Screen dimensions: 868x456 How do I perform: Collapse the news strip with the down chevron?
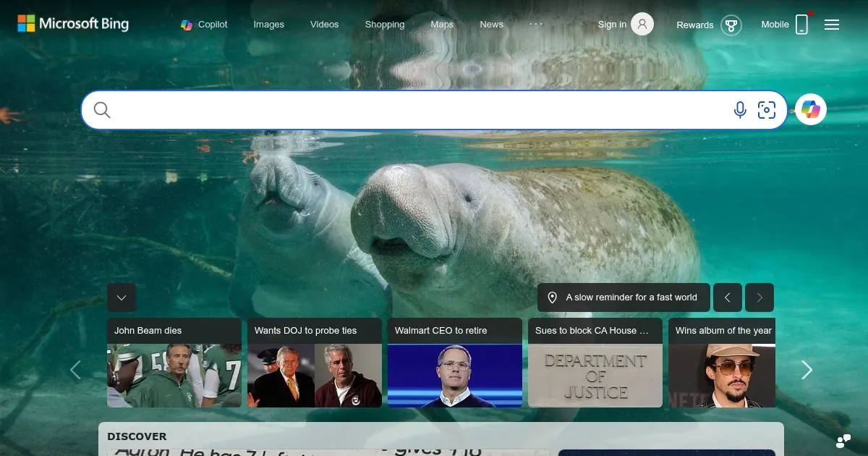(122, 297)
